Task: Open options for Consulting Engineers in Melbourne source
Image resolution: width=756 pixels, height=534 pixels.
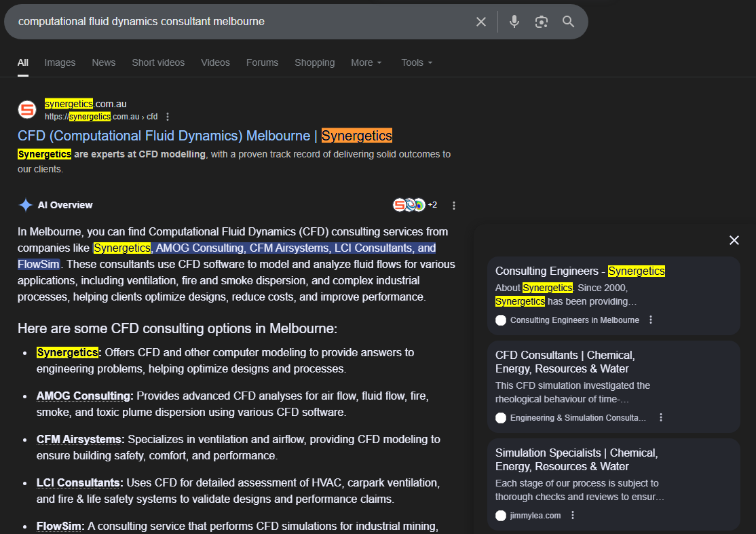Action: pyautogui.click(x=651, y=320)
